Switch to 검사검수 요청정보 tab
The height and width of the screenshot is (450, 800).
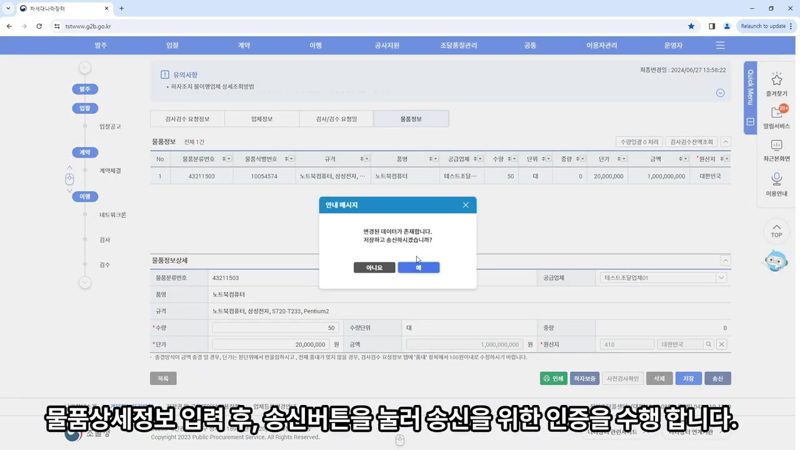tap(187, 119)
